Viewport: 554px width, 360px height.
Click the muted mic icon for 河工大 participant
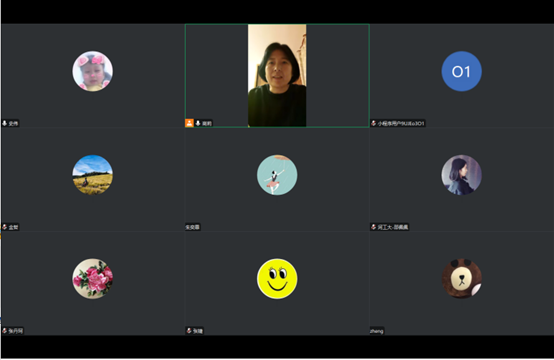373,227
